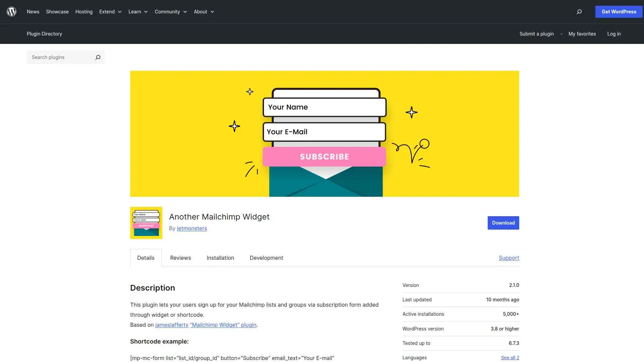Screen dimensions: 644x362
Task: Expand the About dropdown chevron
Action: pos(212,12)
